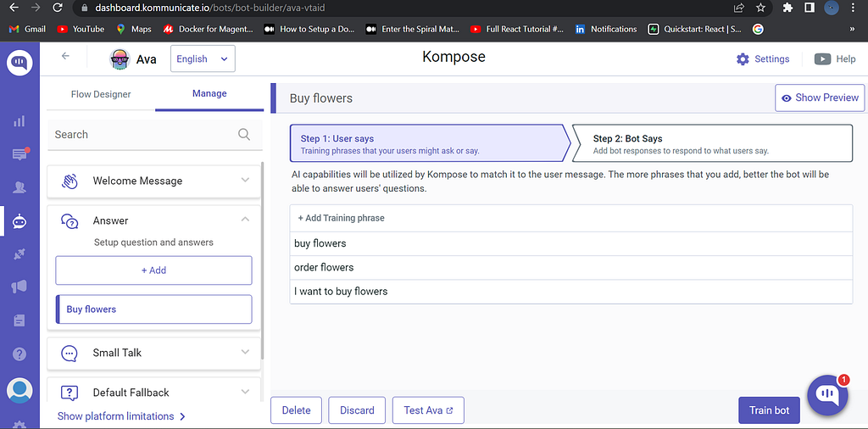Image resolution: width=868 pixels, height=429 pixels.
Task: Switch to the Flow Designer tab
Action: [101, 94]
